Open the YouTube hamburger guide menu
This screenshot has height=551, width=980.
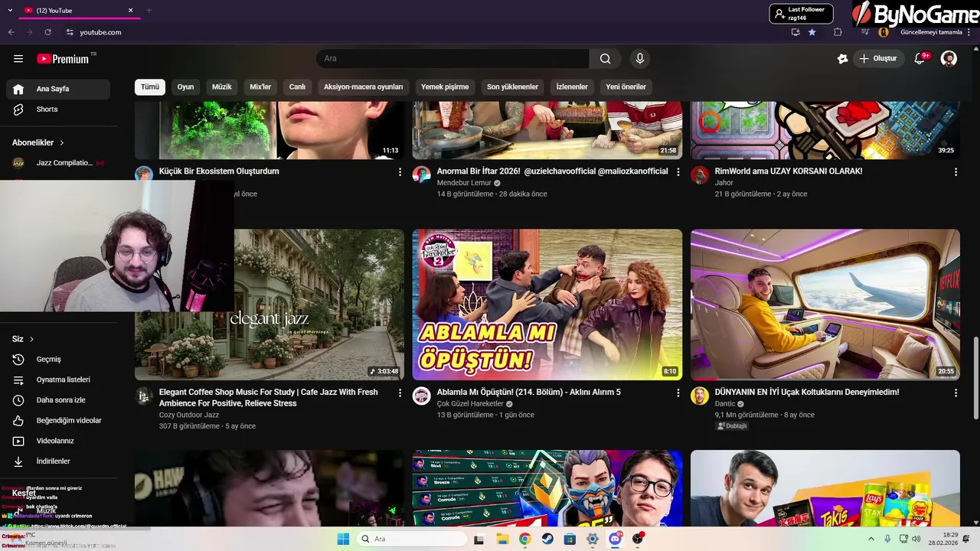[x=18, y=59]
